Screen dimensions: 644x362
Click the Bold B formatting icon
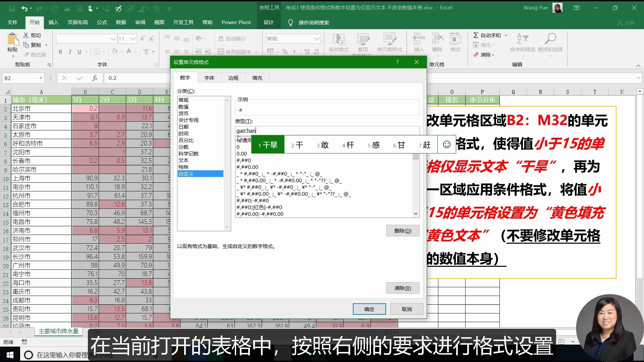tap(60, 52)
